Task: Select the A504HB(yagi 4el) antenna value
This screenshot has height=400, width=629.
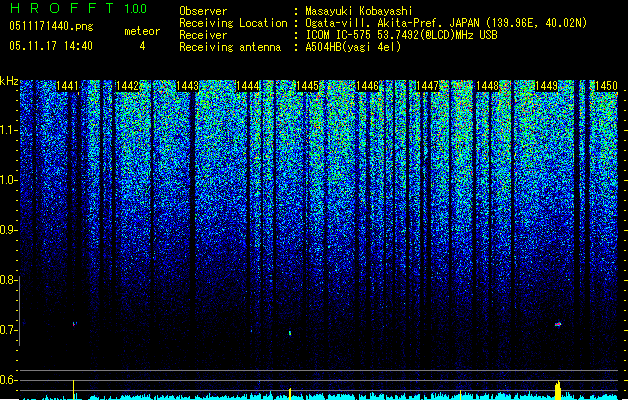Action: pos(353,47)
